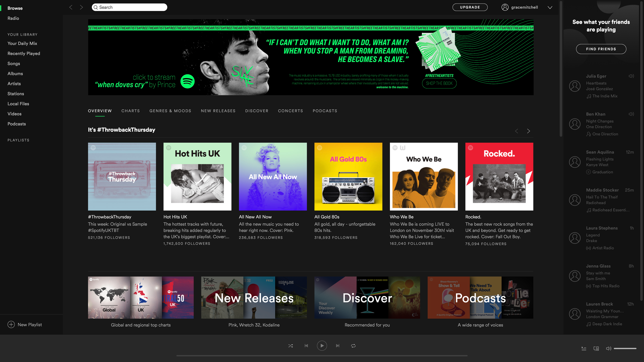The image size is (644, 362).
Task: Skip to the next track
Action: [338, 346]
